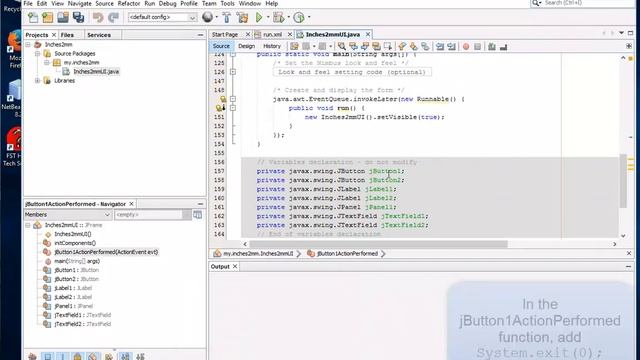Click the search magnifier icon in the top search box
The image size is (640, 360).
coord(536,3)
